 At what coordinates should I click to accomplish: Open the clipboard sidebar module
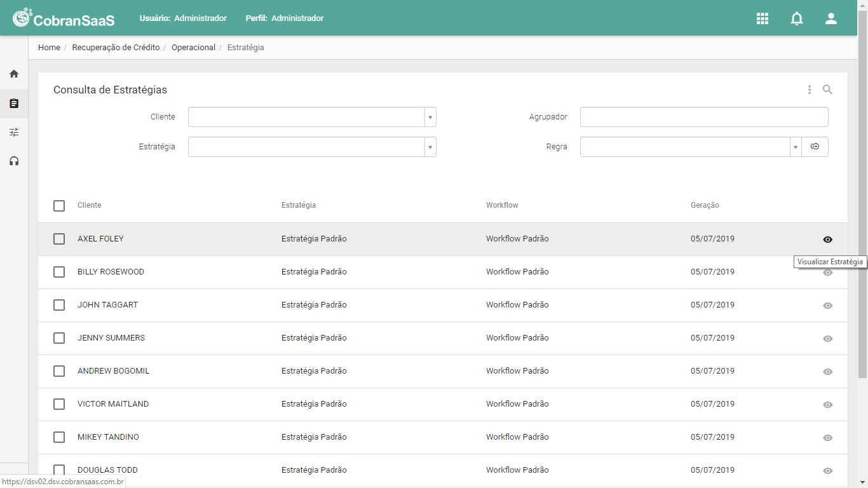(14, 103)
